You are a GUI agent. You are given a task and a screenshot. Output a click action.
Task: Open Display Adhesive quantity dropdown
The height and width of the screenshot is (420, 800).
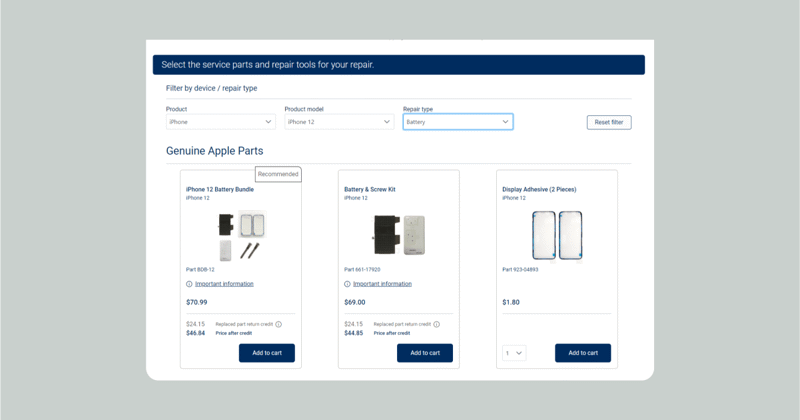coord(514,353)
